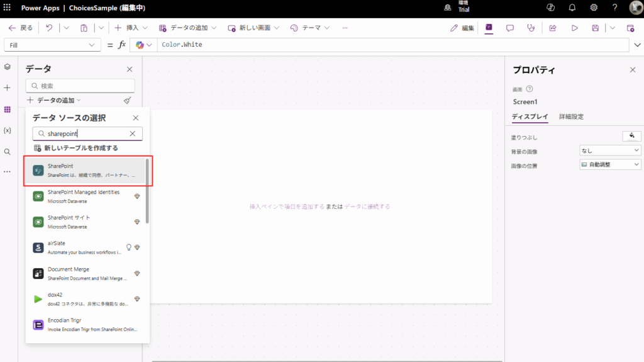Open the notifications bell
Image resolution: width=644 pixels, height=362 pixels.
[572, 8]
